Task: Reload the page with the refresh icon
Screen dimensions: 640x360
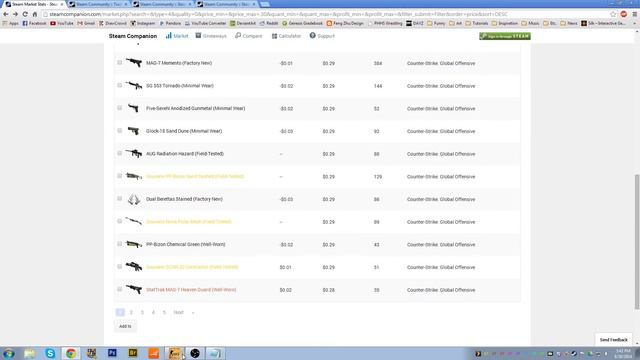Action: point(25,14)
